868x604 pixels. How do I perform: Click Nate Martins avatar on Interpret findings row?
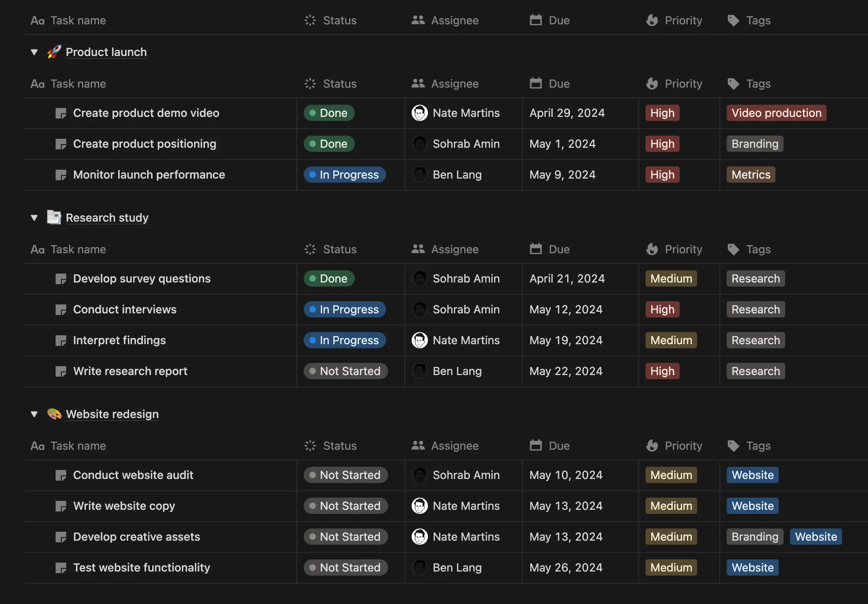pyautogui.click(x=419, y=340)
